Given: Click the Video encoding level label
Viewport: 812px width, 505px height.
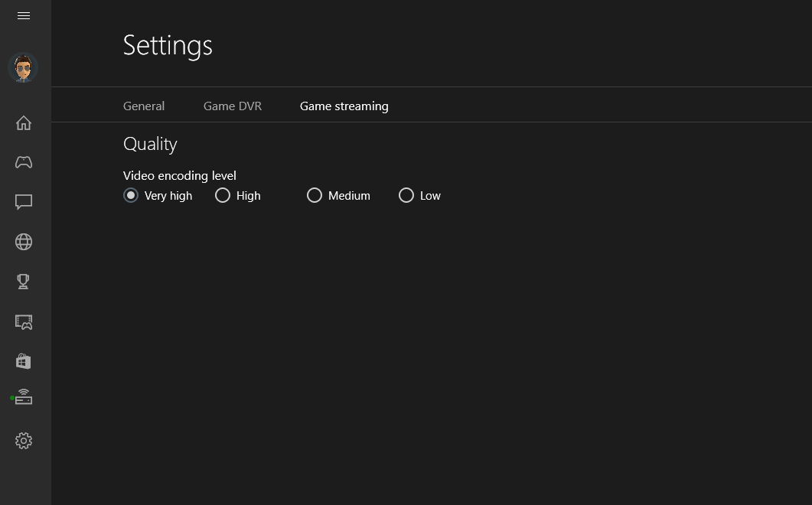Looking at the screenshot, I should [x=180, y=175].
